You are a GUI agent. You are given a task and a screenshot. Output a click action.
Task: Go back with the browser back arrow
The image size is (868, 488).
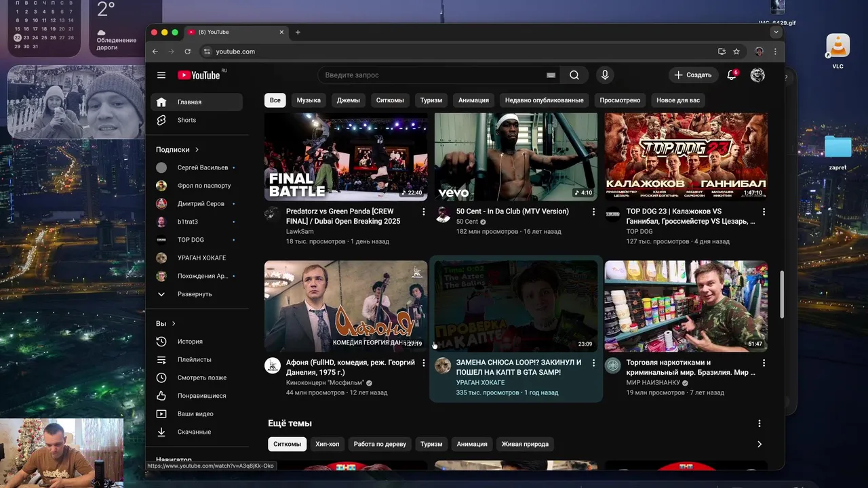click(155, 52)
